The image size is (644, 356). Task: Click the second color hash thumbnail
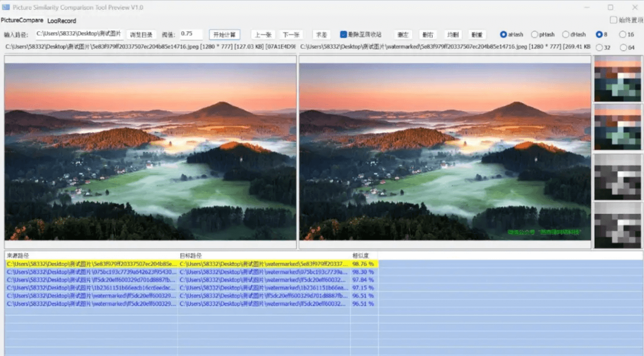click(x=618, y=127)
